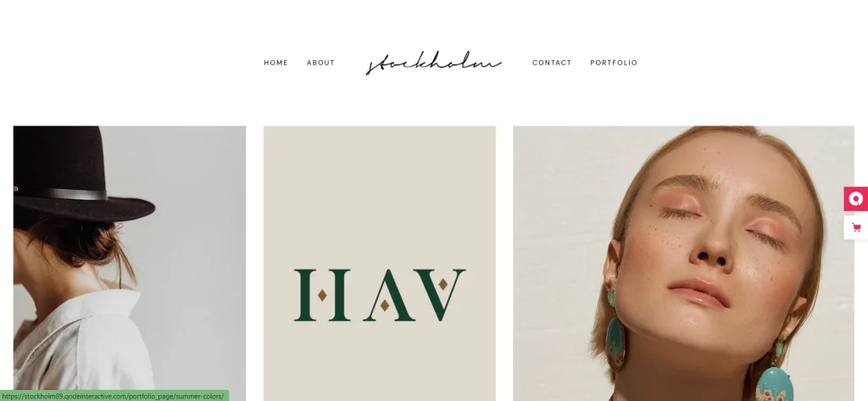The width and height of the screenshot is (868, 401).
Task: Click the gold diamond beside letter H
Action: point(322,295)
